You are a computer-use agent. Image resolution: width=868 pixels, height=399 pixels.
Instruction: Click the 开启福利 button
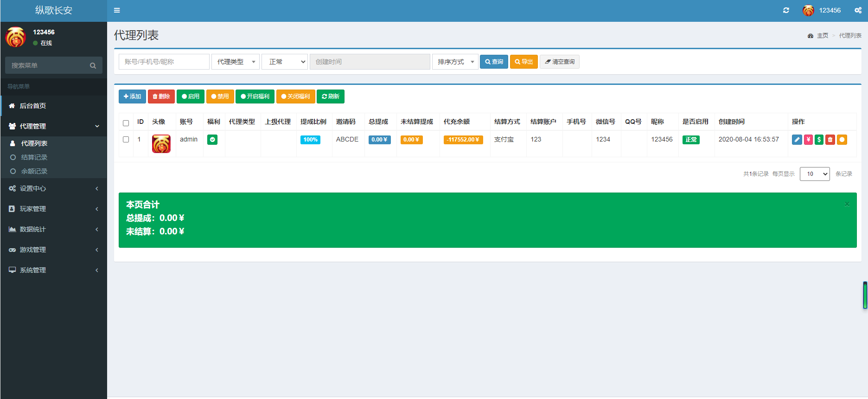coord(255,97)
